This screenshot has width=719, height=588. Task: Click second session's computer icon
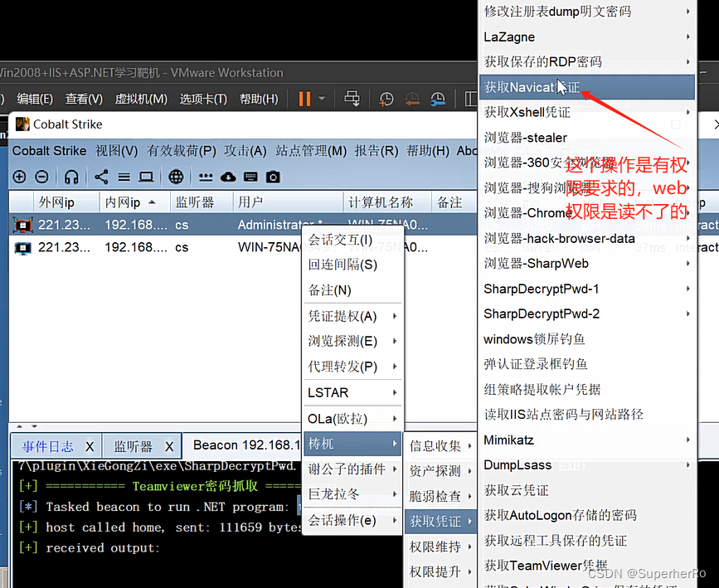[22, 248]
